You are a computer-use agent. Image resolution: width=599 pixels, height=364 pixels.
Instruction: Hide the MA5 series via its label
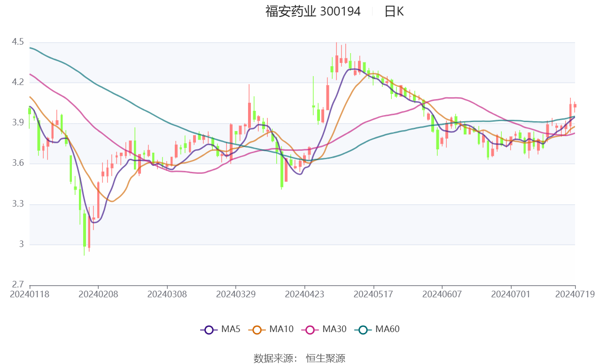231,329
